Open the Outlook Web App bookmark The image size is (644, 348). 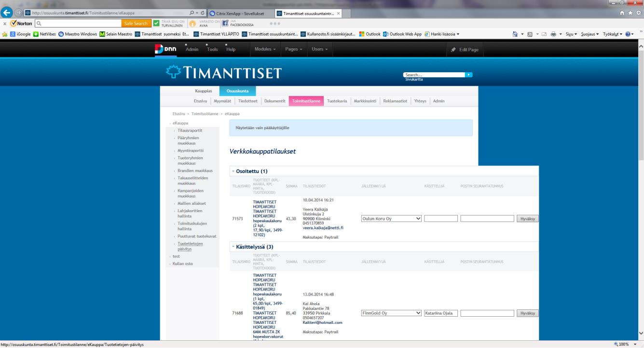pos(402,34)
